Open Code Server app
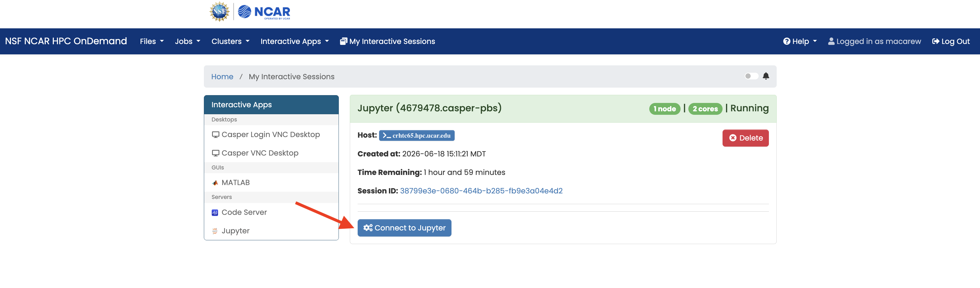Screen dimensions: 980x288 (271, 213)
